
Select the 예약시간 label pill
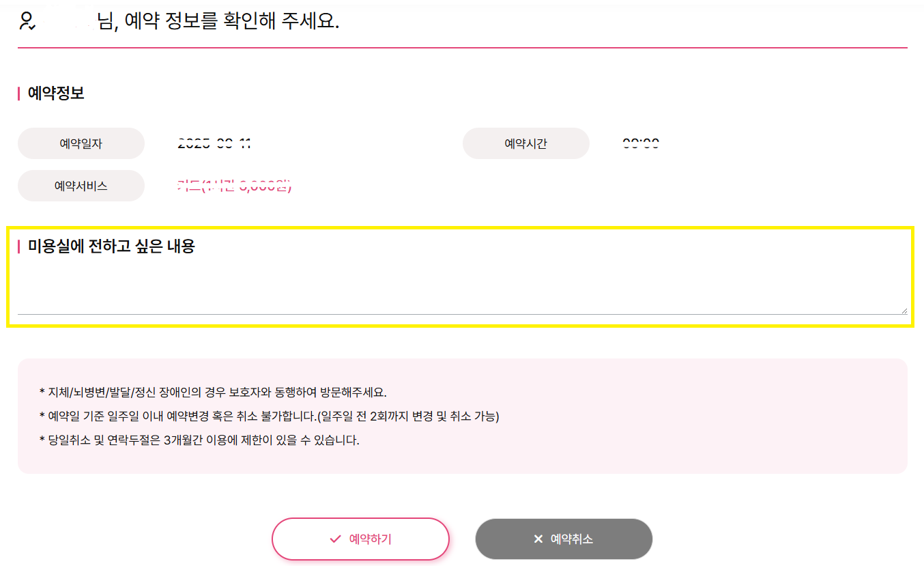[525, 143]
